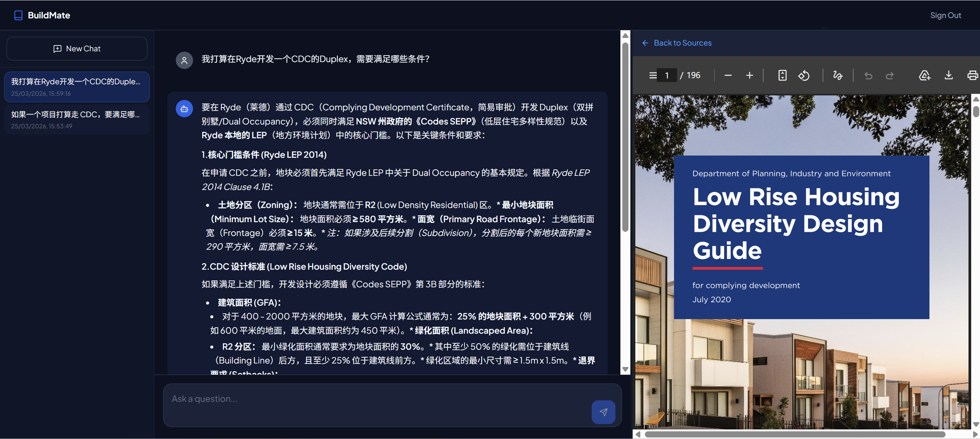Print the PDF document
This screenshot has height=439, width=980.
point(973,75)
